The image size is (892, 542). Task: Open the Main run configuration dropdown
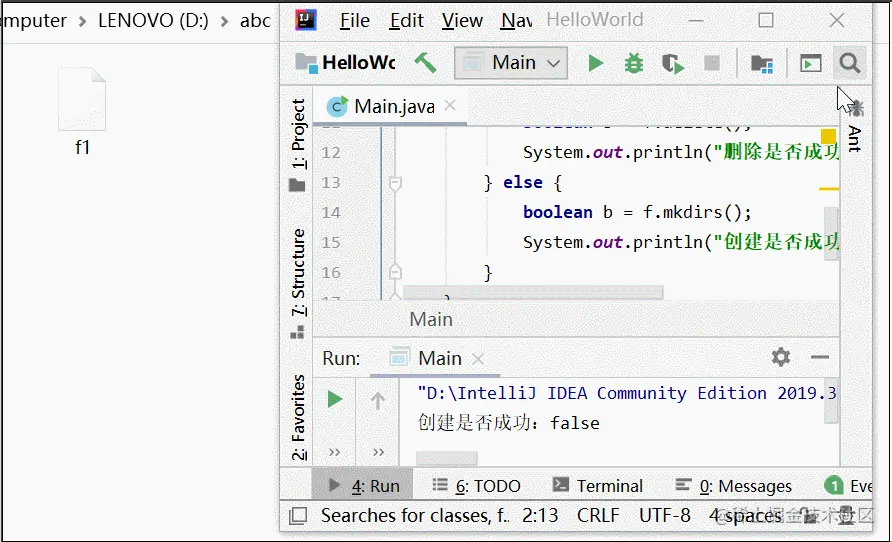(511, 63)
